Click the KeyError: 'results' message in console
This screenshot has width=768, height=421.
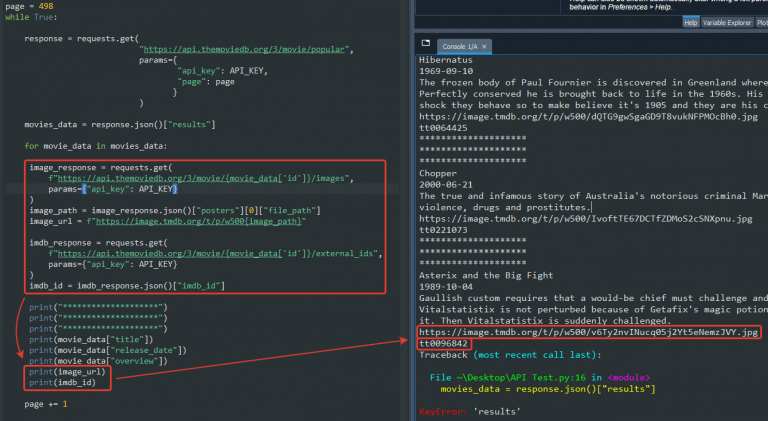[x=469, y=411]
